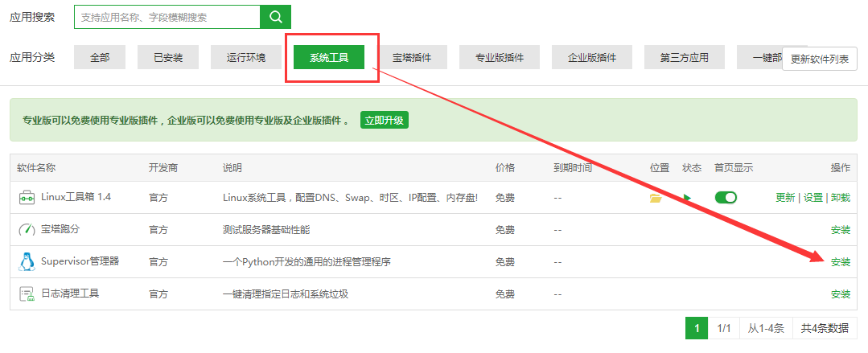868x353 pixels.
Task: Click the 共4条数据 total count
Action: [825, 328]
